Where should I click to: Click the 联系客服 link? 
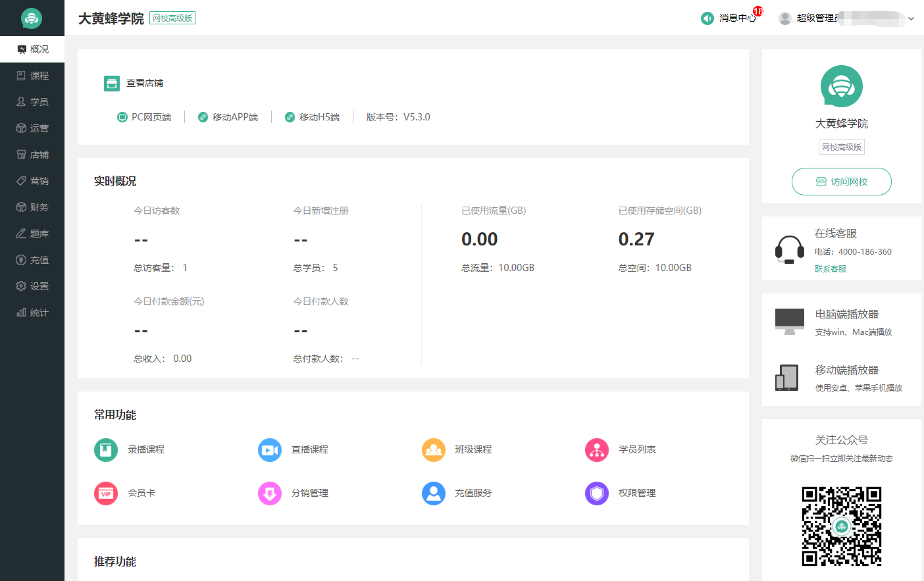(831, 268)
